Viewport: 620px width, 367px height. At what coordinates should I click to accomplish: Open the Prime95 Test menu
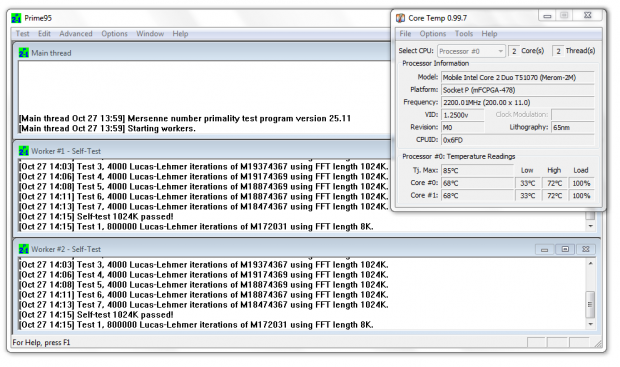(23, 34)
